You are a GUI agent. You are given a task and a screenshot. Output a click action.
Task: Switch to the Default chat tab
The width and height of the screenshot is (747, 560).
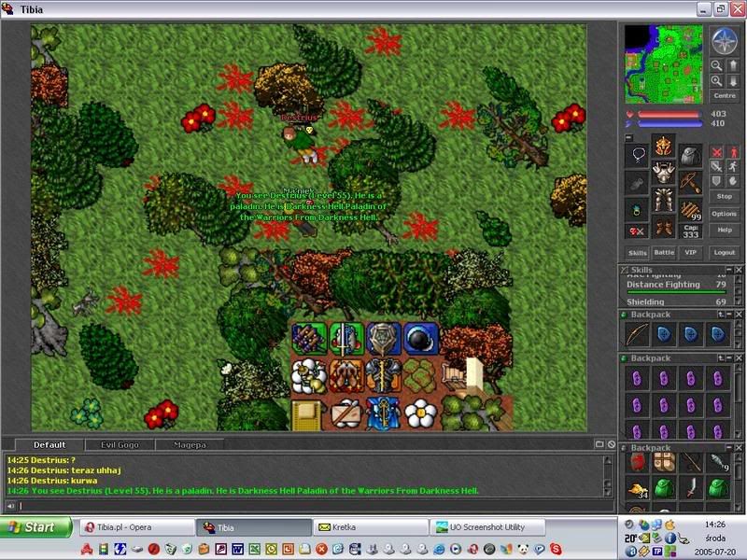(x=49, y=445)
